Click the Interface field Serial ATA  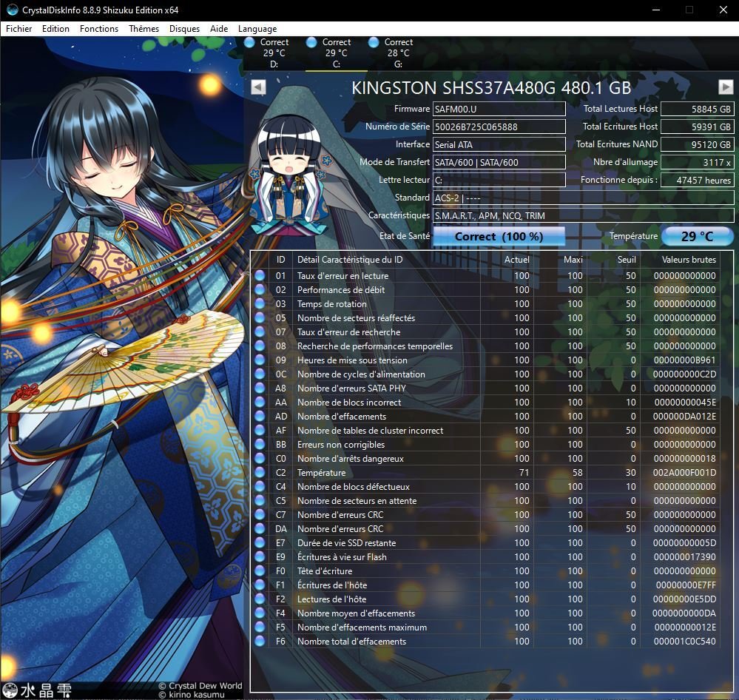click(499, 145)
